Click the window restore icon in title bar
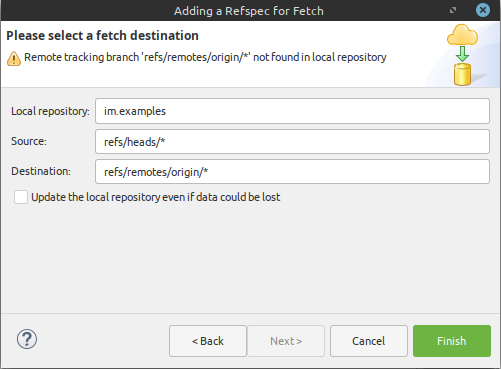Image resolution: width=501 pixels, height=369 pixels. click(453, 10)
